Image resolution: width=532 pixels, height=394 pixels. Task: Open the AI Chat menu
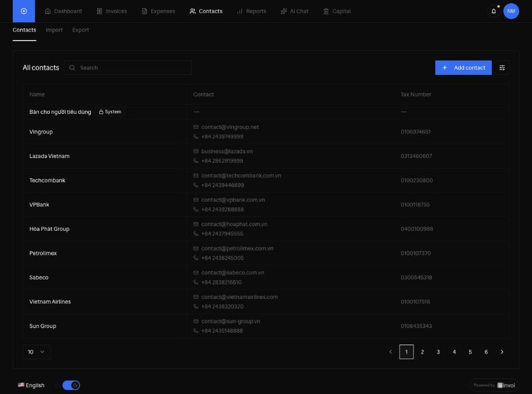pos(295,11)
